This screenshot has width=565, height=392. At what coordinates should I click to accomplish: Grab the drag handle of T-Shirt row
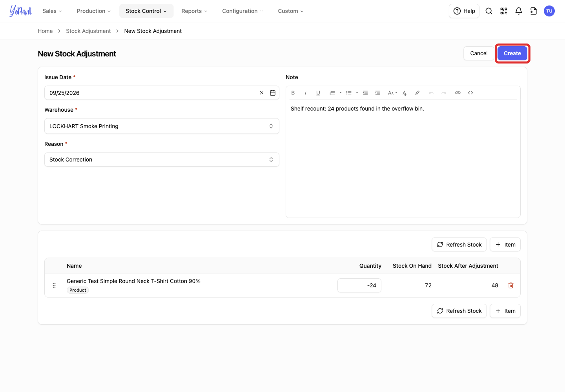[x=54, y=285]
